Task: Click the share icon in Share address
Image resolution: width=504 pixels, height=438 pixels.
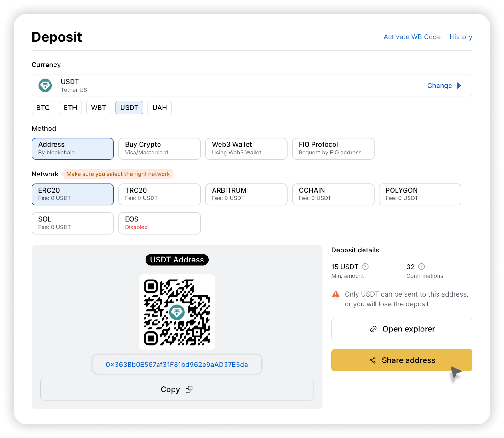Action: point(373,360)
